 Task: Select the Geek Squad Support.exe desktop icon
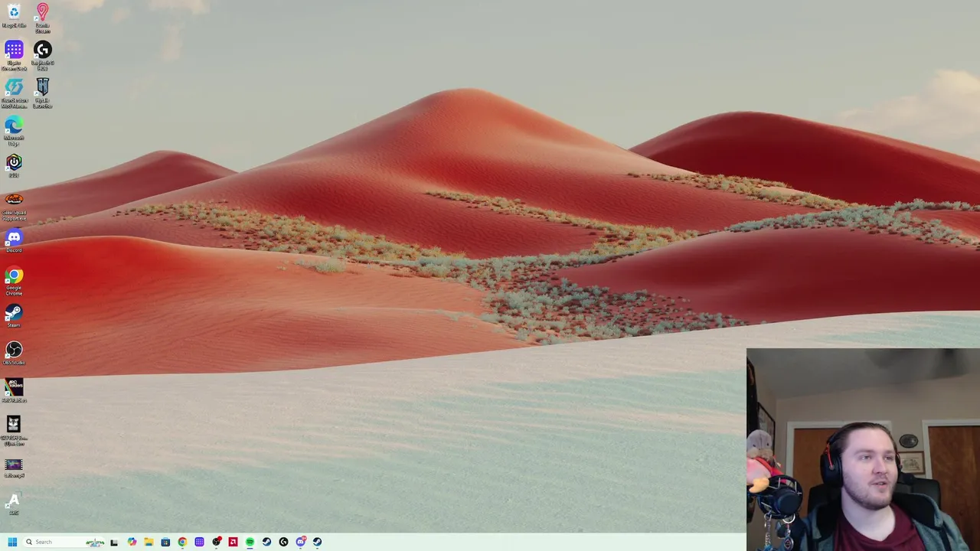click(x=14, y=206)
